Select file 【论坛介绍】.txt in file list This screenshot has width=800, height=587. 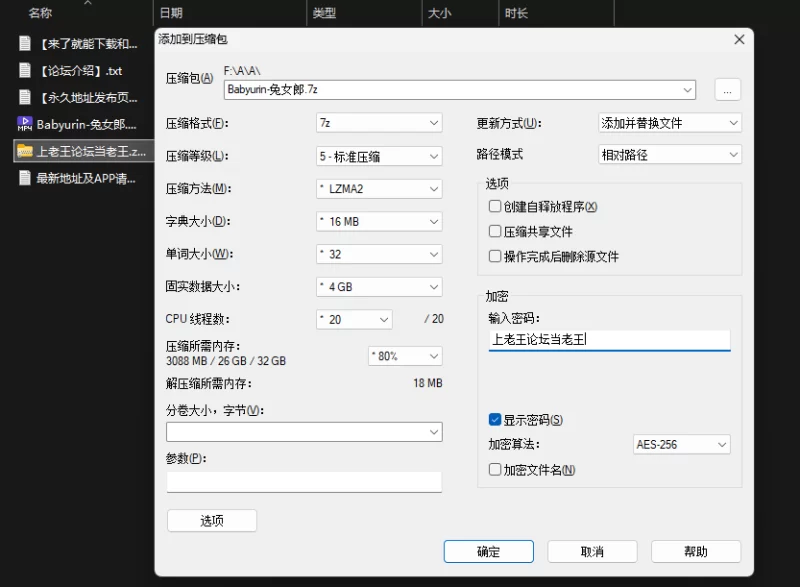point(84,70)
